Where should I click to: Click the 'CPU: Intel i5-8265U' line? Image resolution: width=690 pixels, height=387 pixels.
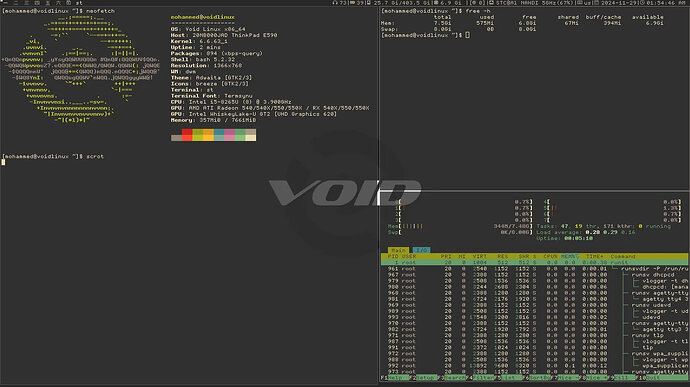231,102
